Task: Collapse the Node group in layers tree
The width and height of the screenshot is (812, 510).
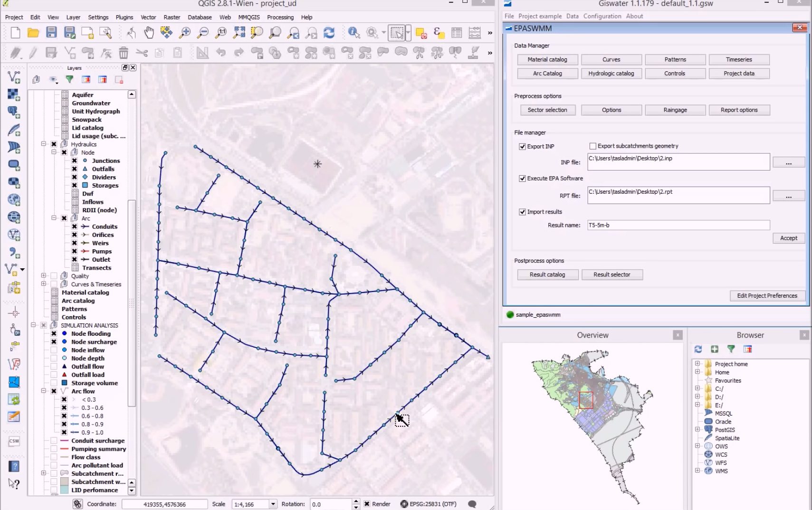Action: pos(54,152)
